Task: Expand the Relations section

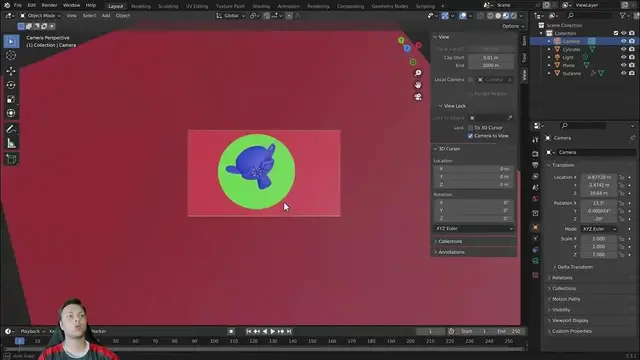Action: (x=562, y=278)
